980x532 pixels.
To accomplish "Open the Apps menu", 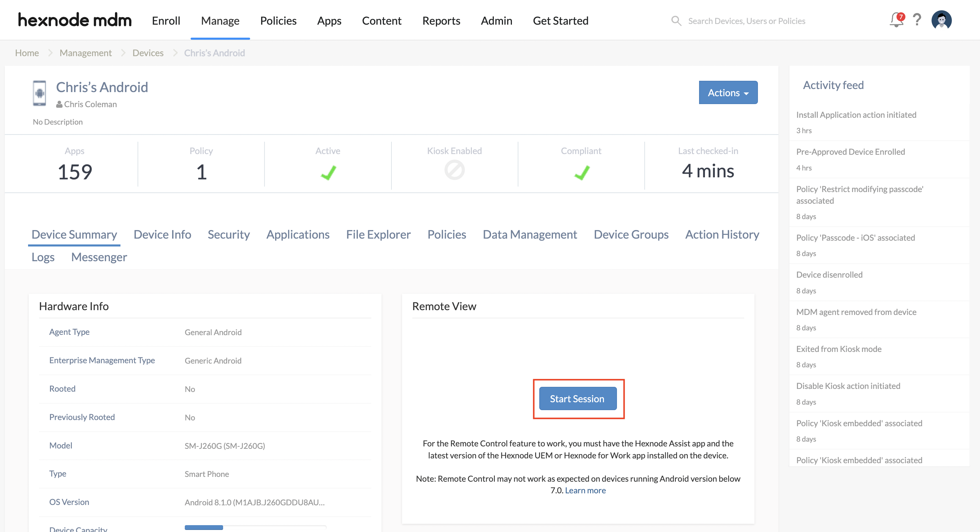I will (329, 21).
